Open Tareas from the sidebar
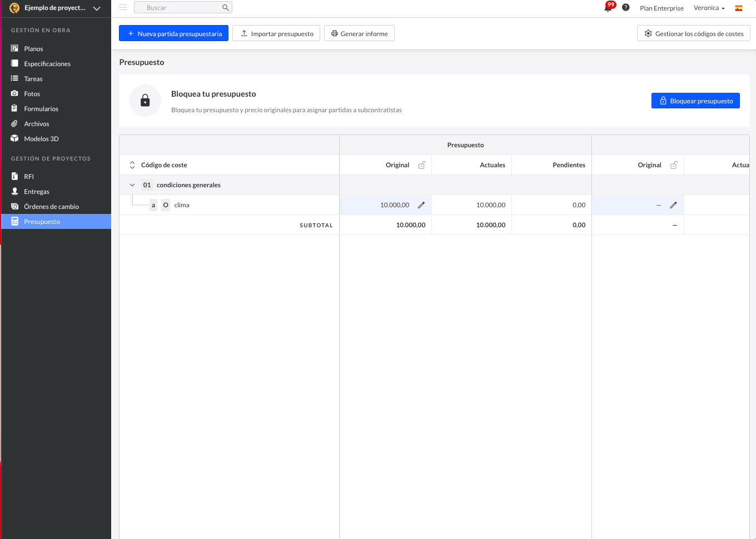This screenshot has width=756, height=539. [33, 79]
